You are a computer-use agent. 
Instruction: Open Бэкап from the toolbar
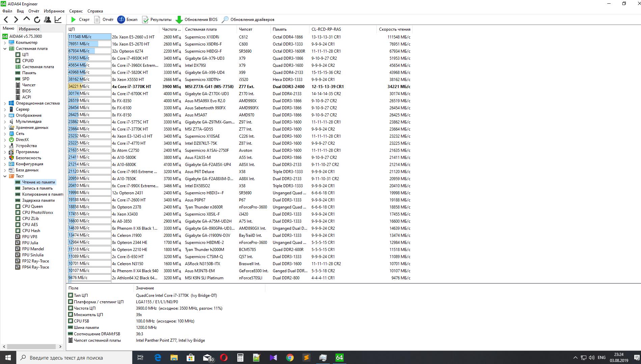(128, 20)
